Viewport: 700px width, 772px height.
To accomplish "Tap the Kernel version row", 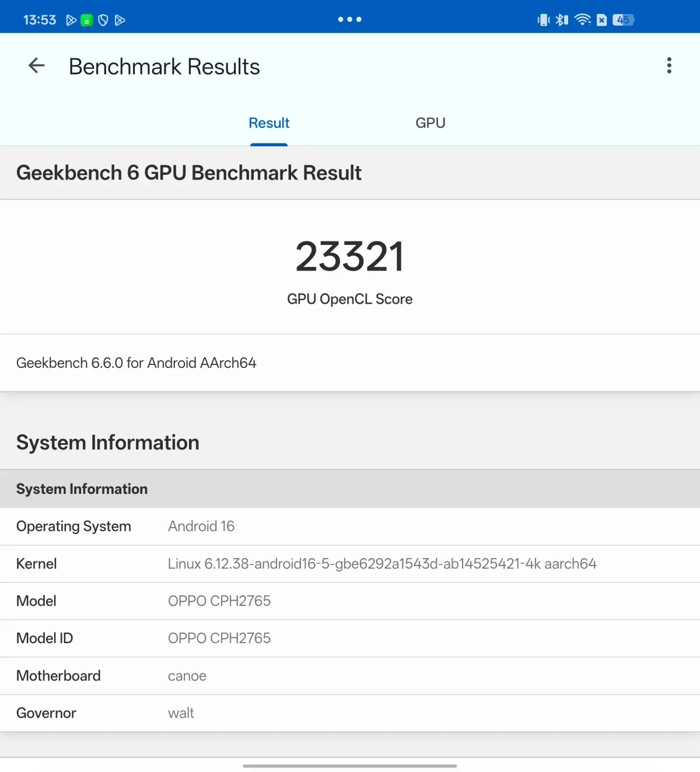I will [x=350, y=564].
